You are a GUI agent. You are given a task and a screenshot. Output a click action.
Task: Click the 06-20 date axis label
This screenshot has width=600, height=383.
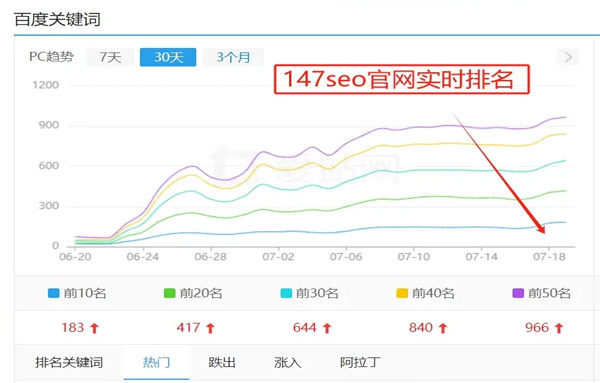coord(75,257)
